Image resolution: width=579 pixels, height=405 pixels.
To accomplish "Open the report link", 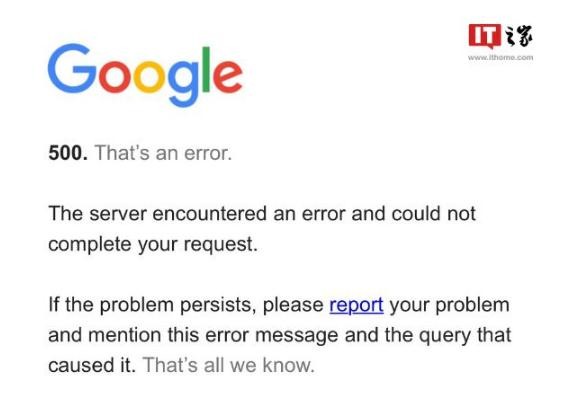I will 356,306.
